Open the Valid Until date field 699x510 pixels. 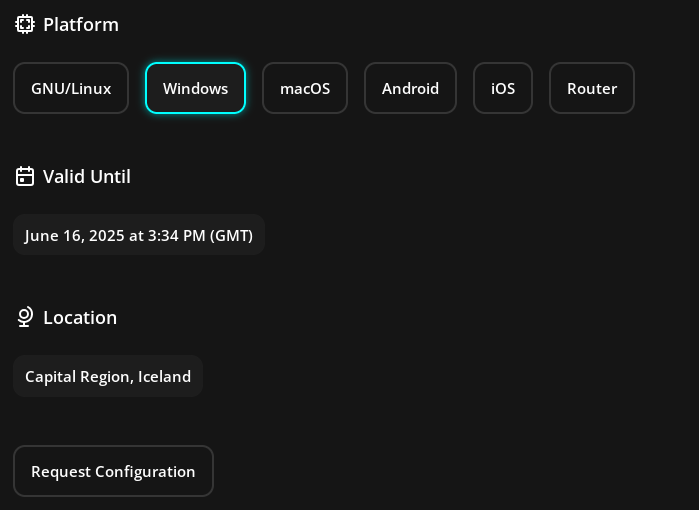tap(139, 235)
